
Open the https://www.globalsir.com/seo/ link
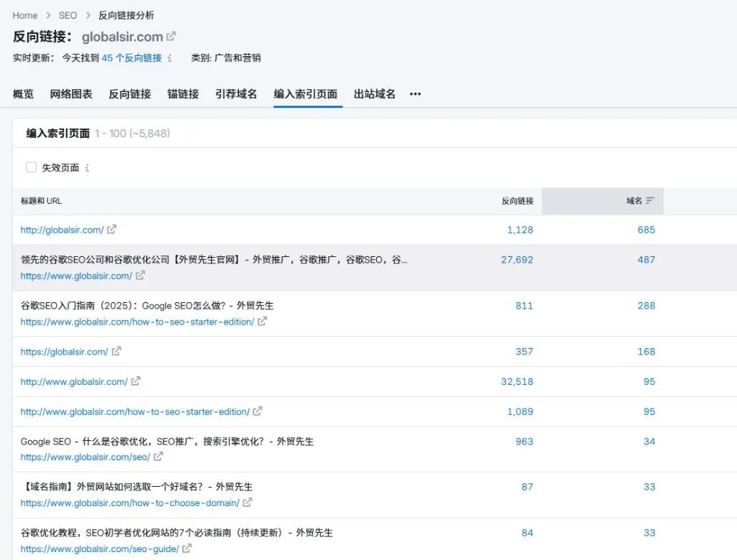point(85,457)
